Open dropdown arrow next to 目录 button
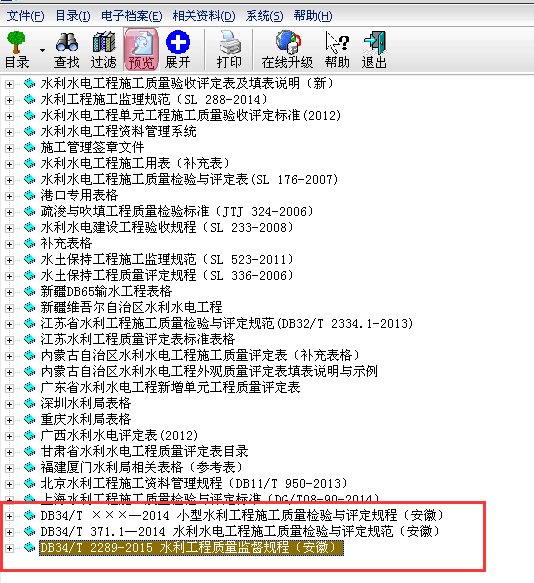The width and height of the screenshot is (534, 583). [42, 50]
